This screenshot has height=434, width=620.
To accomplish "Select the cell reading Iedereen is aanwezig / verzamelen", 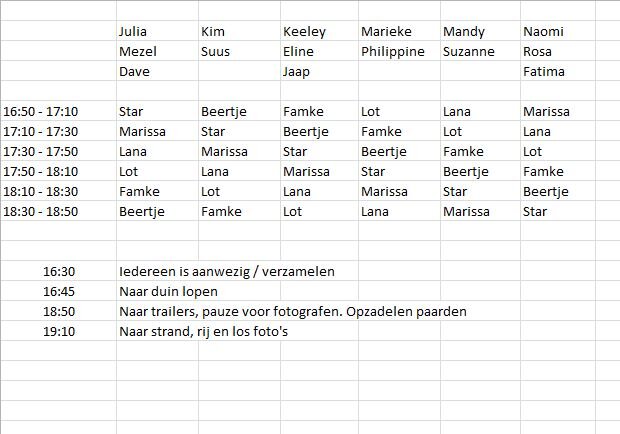I will point(227,272).
